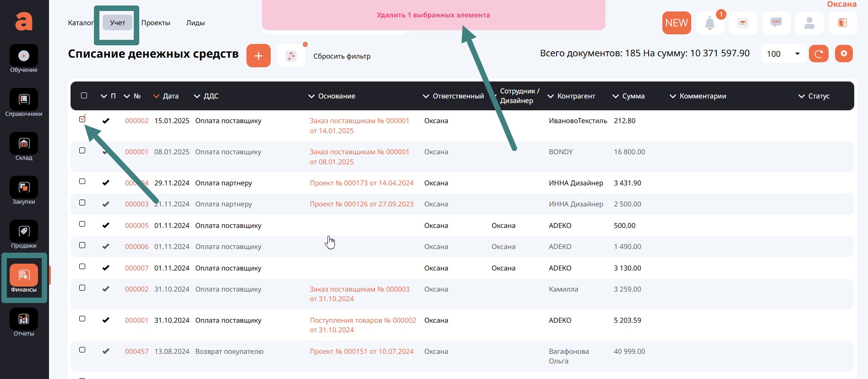
Task: Open the filter settings icon
Action: coord(291,56)
